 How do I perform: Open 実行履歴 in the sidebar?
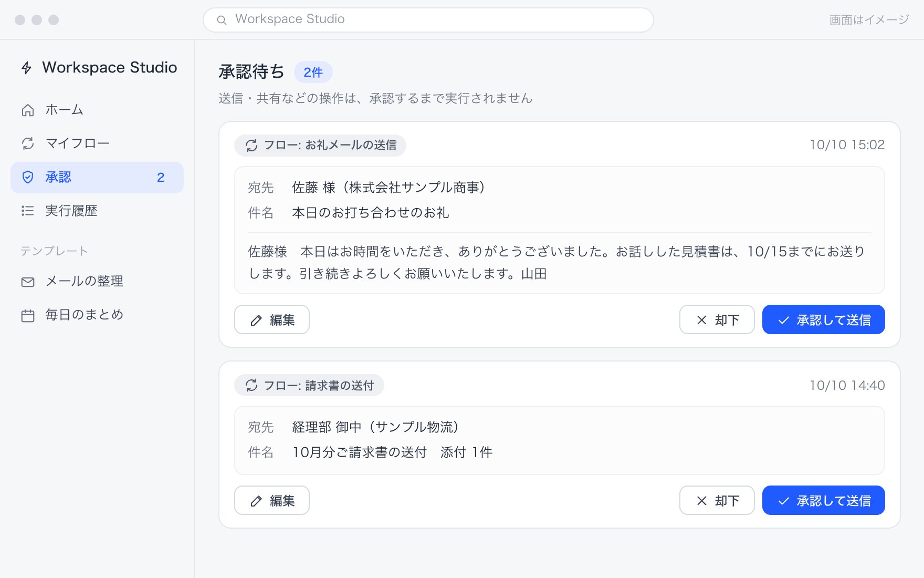click(x=97, y=211)
